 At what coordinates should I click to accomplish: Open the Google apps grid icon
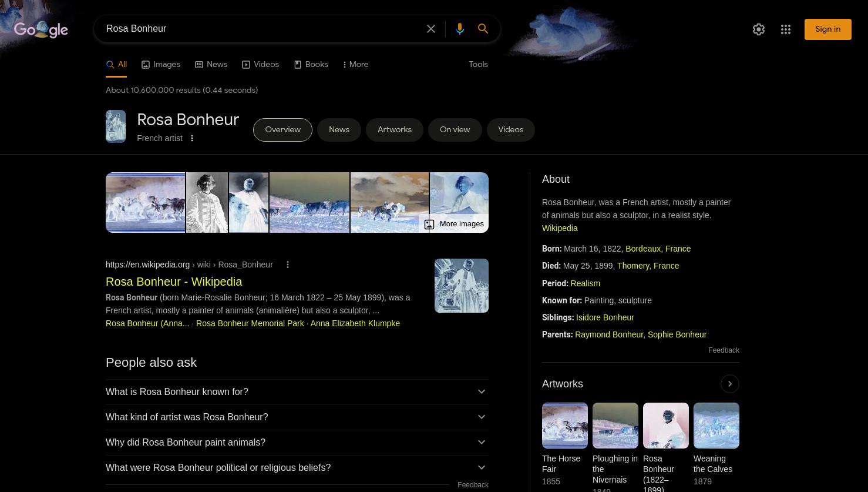coord(786,29)
